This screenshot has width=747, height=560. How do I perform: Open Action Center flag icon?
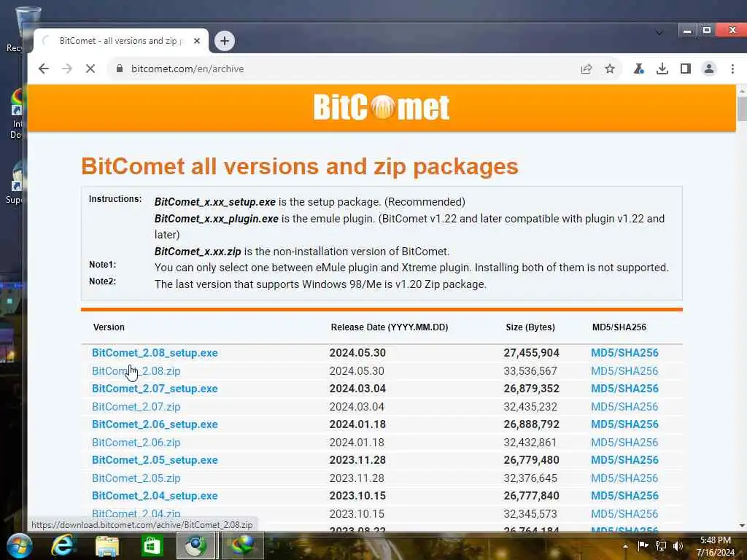643,545
